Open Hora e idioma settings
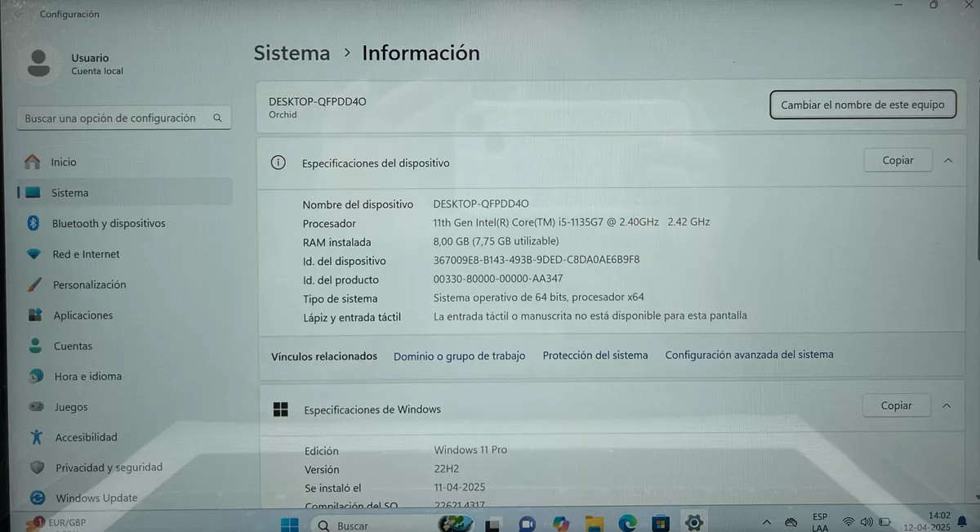Viewport: 980px width, 532px height. pyautogui.click(x=87, y=376)
